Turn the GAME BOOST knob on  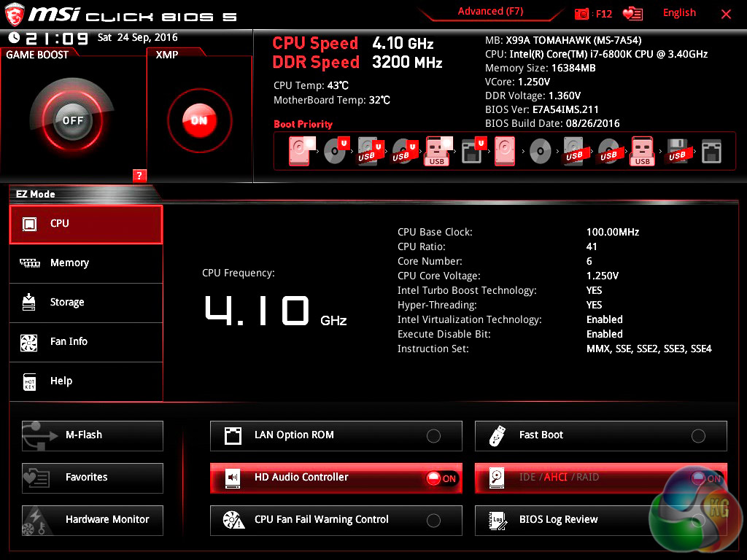72,120
